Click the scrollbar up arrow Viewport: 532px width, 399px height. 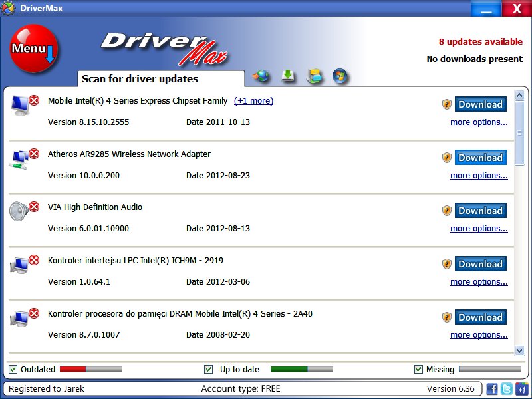519,95
